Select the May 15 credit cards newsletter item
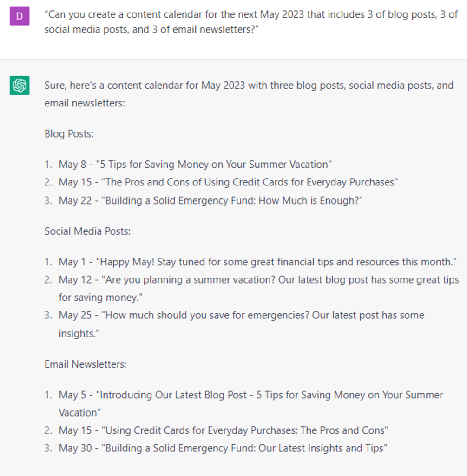This screenshot has width=467, height=476. click(x=223, y=430)
